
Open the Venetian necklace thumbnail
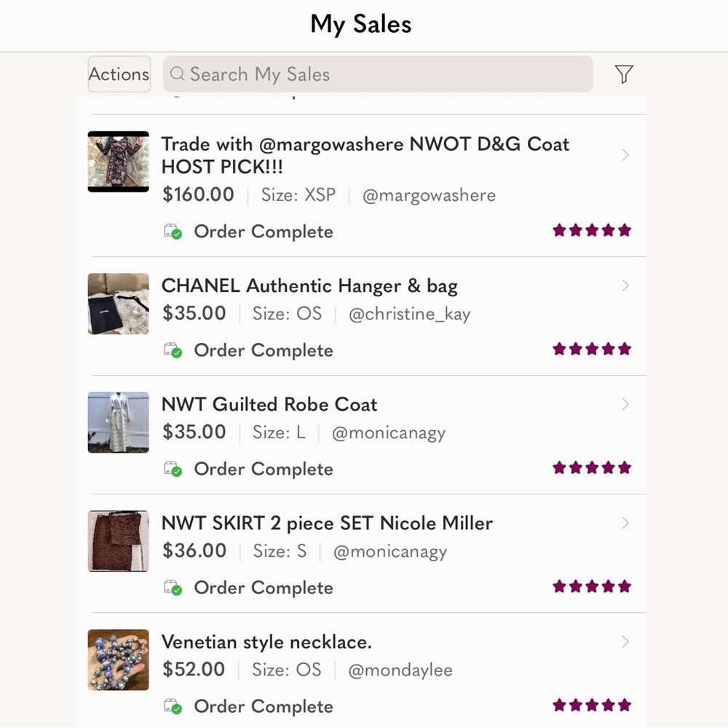point(119,660)
